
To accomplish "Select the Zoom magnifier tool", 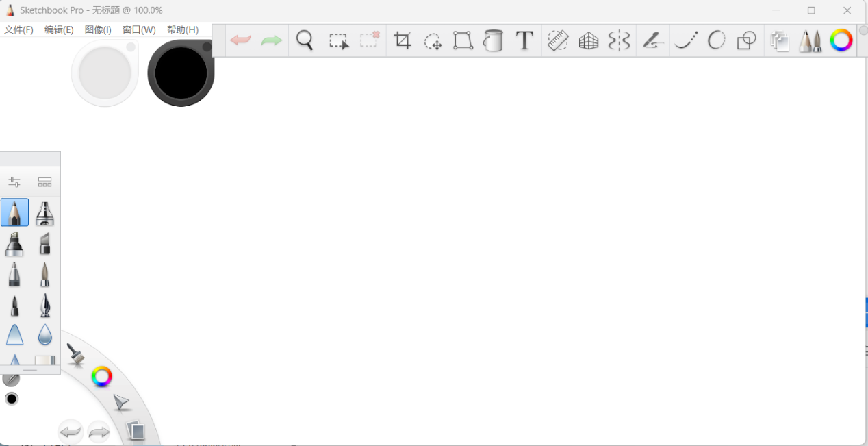I will coord(305,40).
